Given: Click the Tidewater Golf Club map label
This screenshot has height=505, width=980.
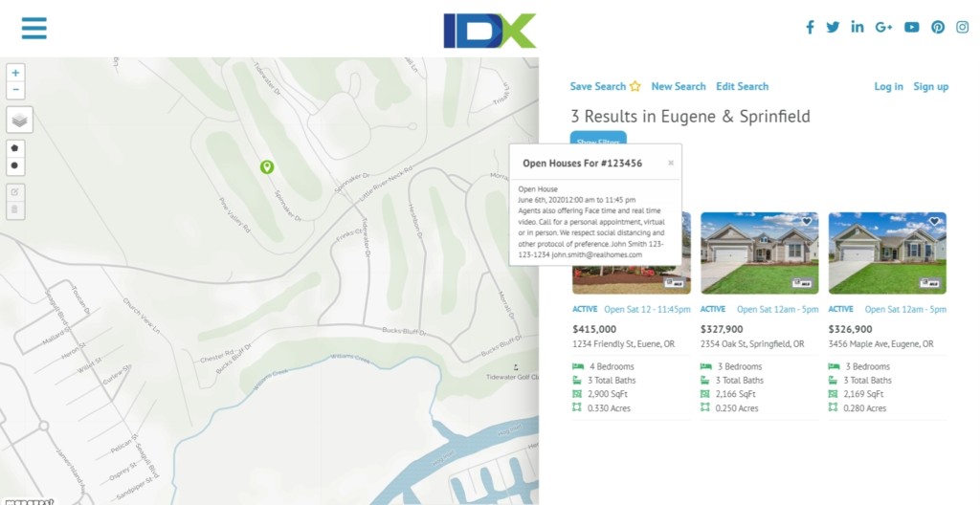Looking at the screenshot, I should pos(513,377).
